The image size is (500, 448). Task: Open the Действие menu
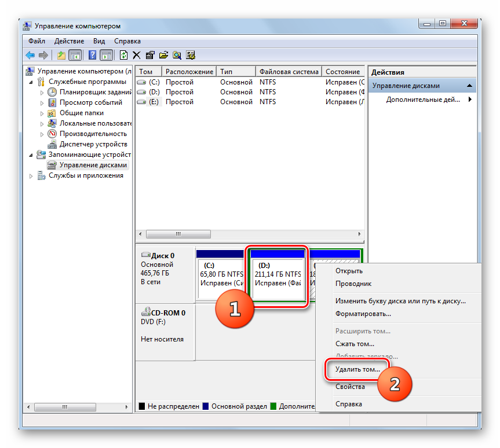pos(69,41)
